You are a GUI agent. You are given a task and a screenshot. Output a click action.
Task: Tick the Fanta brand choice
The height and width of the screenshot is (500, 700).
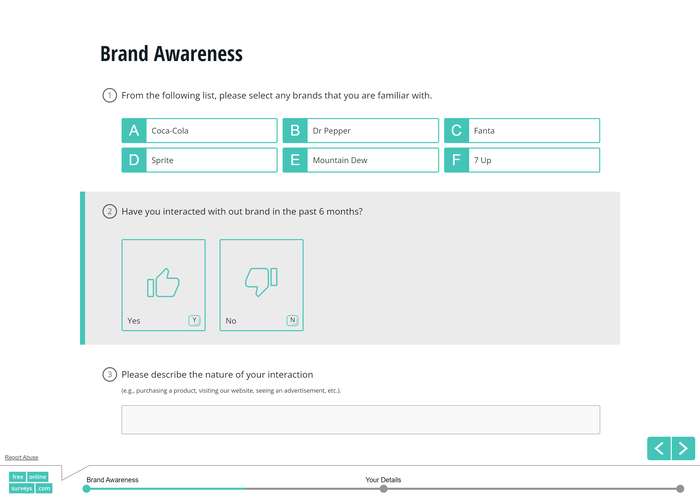533,131
